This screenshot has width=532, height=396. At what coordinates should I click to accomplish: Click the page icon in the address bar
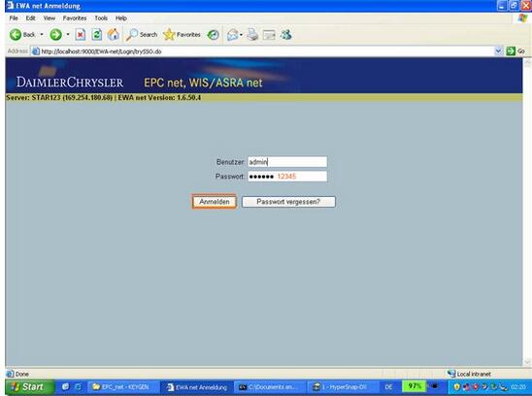[35, 51]
